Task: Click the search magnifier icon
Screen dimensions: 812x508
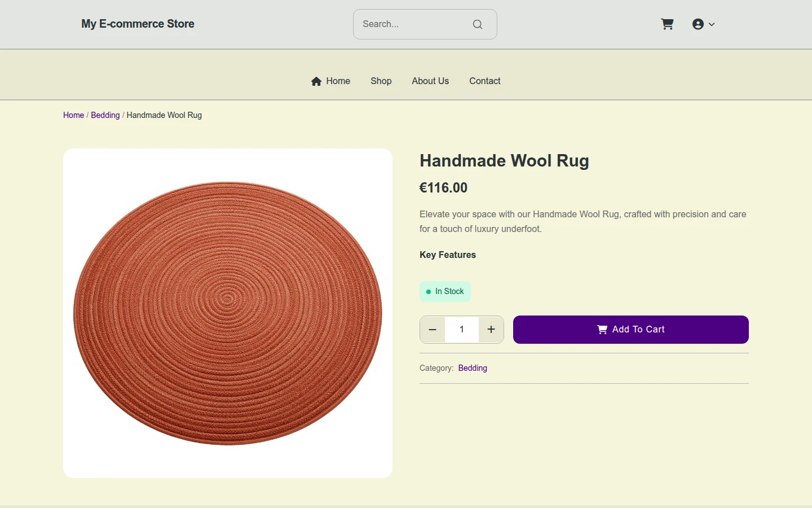Action: (478, 24)
